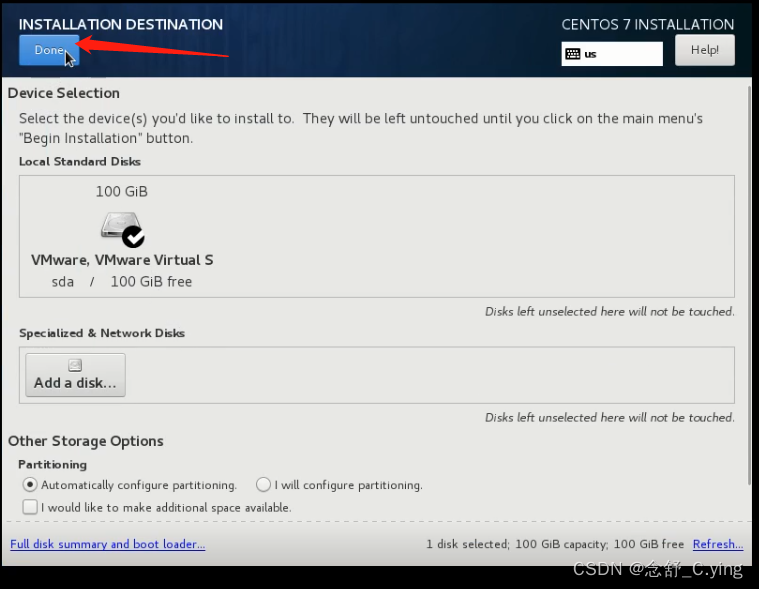The height and width of the screenshot is (589, 759).
Task: Click the Done button
Action: 49,50
